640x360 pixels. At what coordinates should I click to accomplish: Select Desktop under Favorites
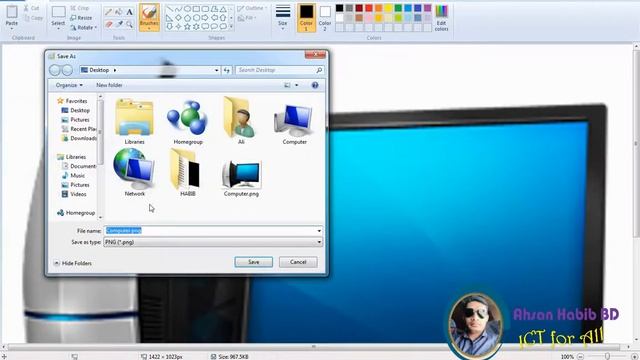tap(76, 110)
